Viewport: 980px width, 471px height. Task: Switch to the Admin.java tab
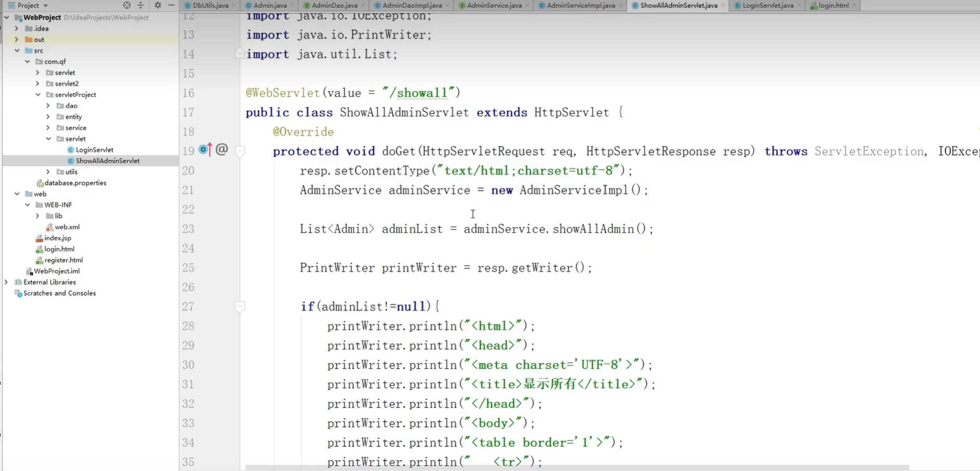click(x=270, y=5)
